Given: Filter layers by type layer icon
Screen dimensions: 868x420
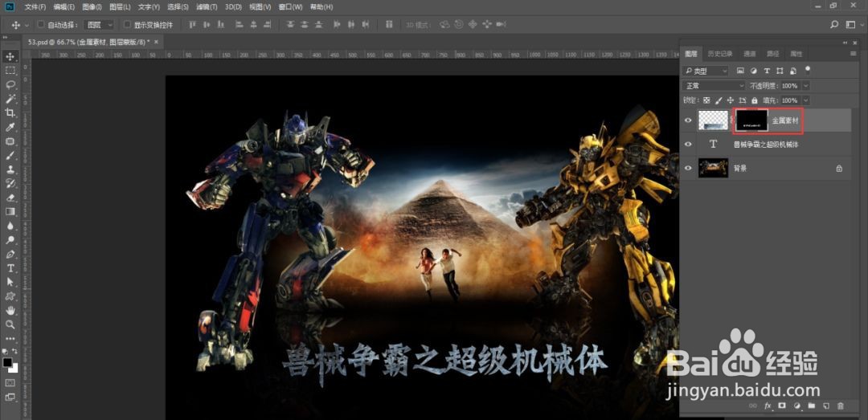Looking at the screenshot, I should [x=767, y=71].
